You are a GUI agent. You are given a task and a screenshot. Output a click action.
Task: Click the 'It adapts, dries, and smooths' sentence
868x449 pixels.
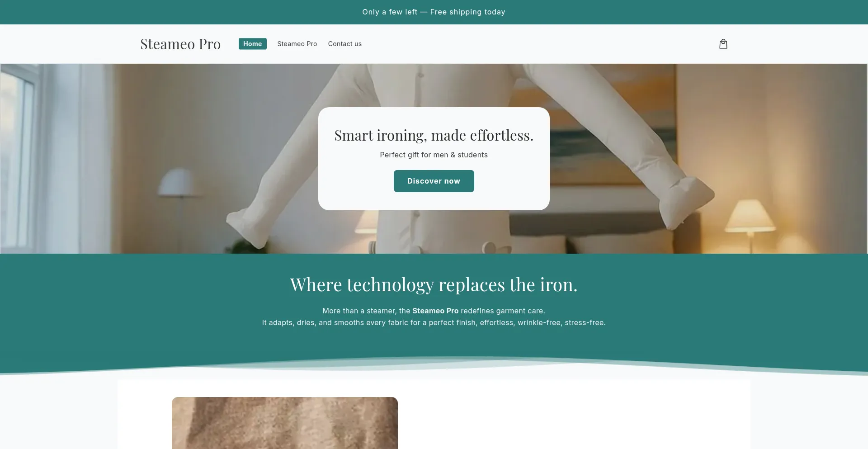coord(434,322)
